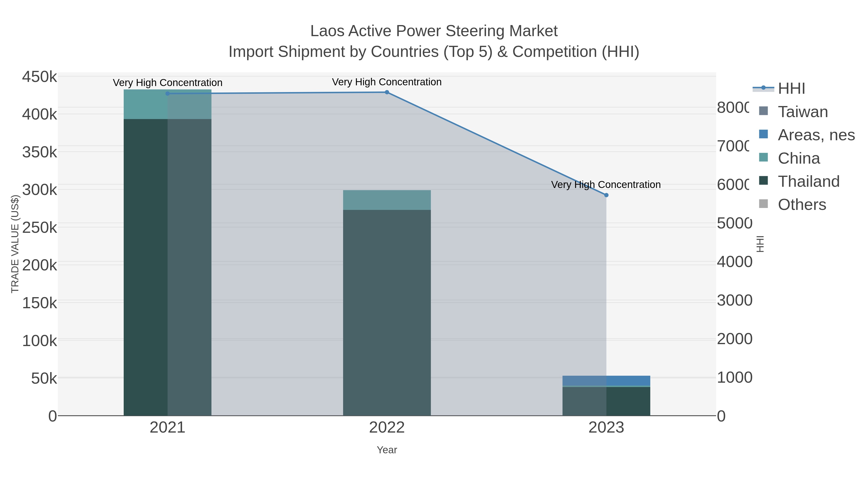
Task: Click the 'Laos Active Power Steering Market' title
Action: point(434,31)
